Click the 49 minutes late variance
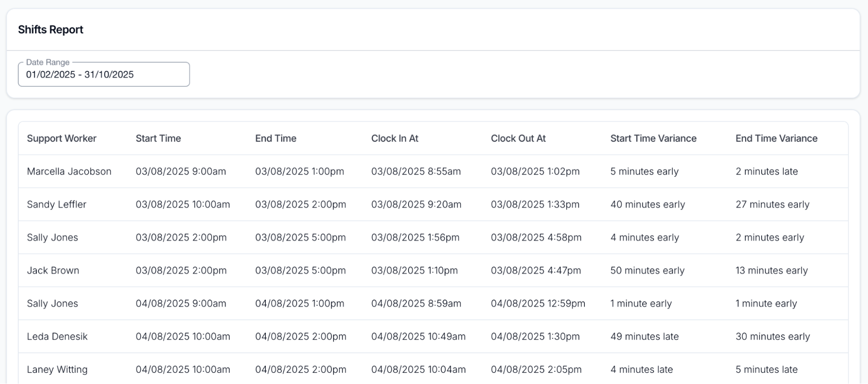 click(x=644, y=336)
